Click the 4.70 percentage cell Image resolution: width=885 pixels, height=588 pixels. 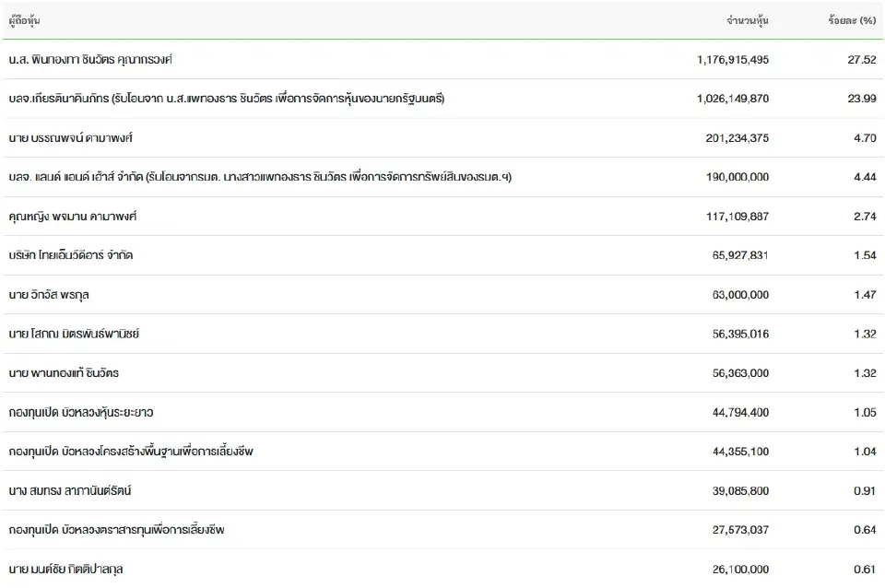(x=864, y=138)
